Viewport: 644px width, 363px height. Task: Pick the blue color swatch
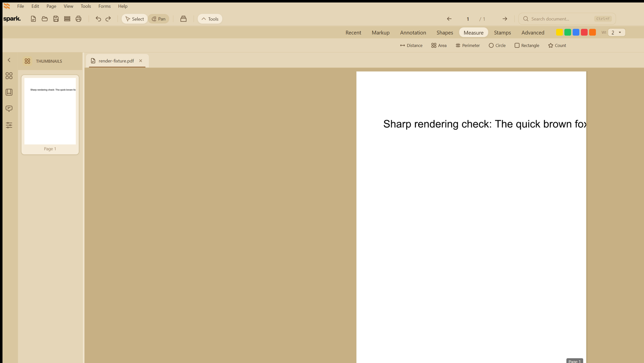tap(576, 32)
